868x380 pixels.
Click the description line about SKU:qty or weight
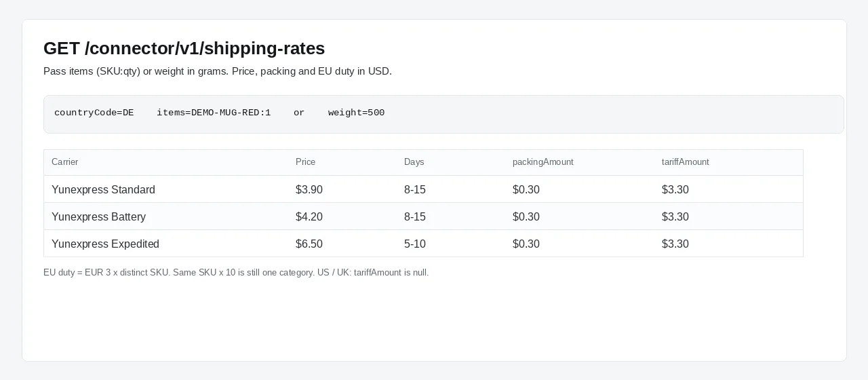click(x=218, y=71)
